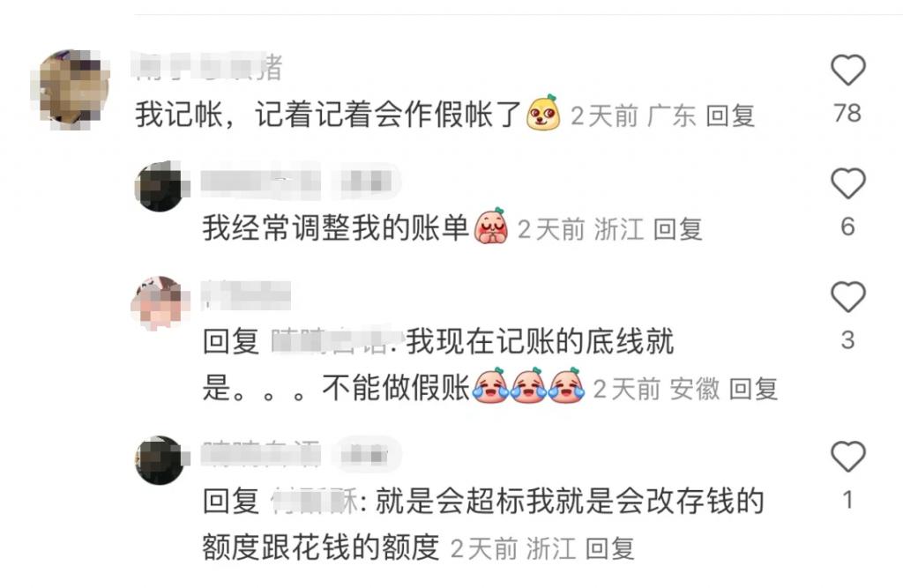Open the pink avatar of the 安徽 commenter

pyautogui.click(x=160, y=301)
